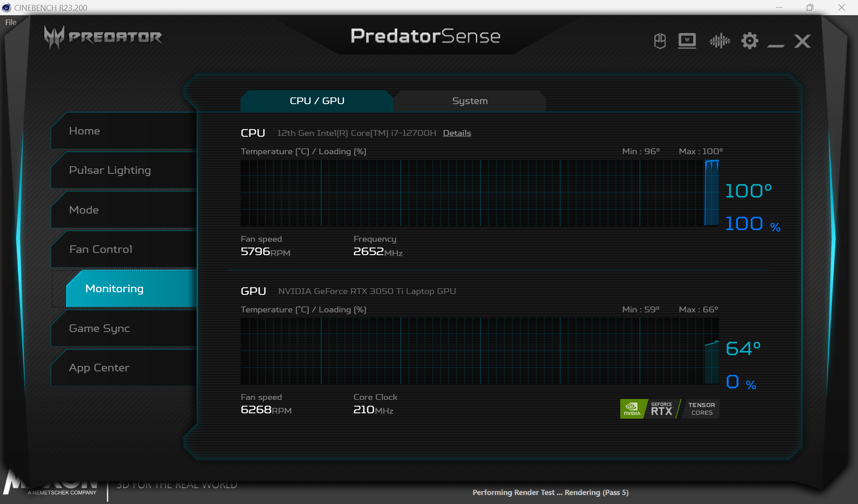
Task: Click the GPU loading value 0 %
Action: point(741,382)
